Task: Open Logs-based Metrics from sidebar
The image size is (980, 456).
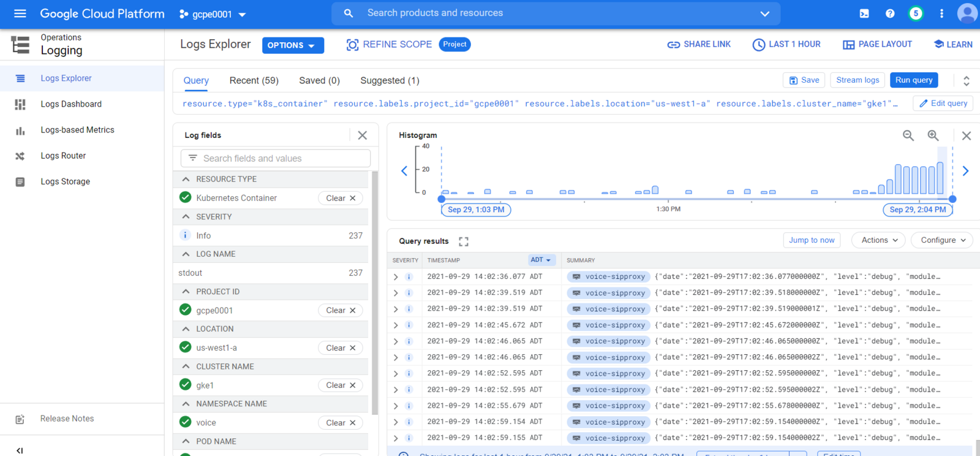Action: [x=77, y=130]
